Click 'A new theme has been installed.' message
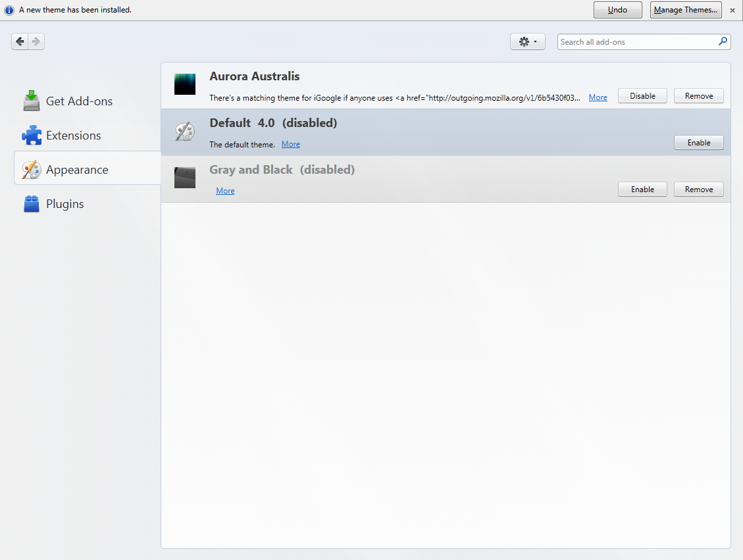The image size is (743, 560). pos(75,10)
